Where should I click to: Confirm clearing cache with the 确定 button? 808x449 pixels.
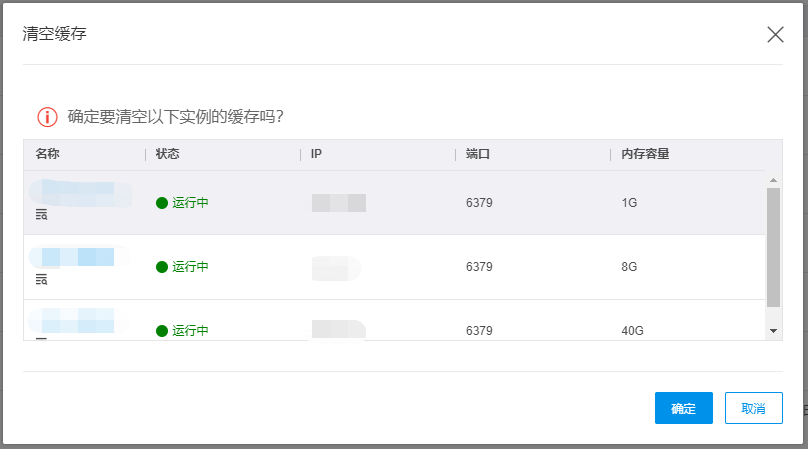coord(684,408)
